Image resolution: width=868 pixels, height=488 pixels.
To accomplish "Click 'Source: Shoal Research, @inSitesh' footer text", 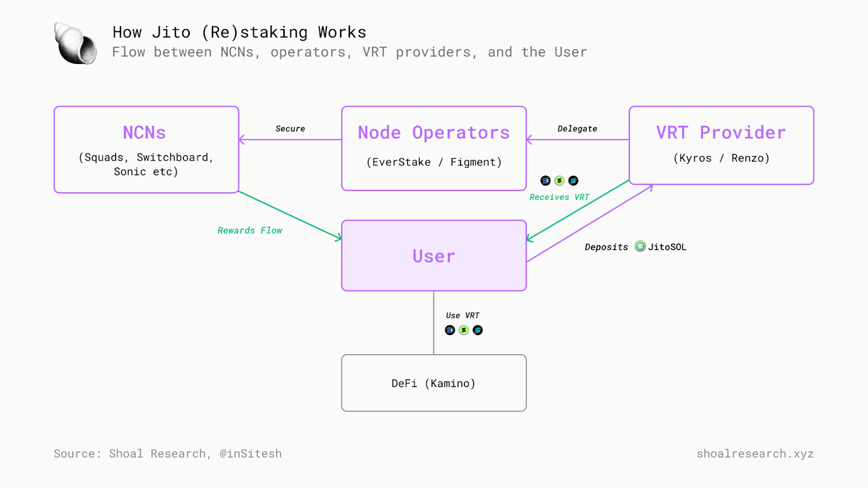I will pos(168,453).
